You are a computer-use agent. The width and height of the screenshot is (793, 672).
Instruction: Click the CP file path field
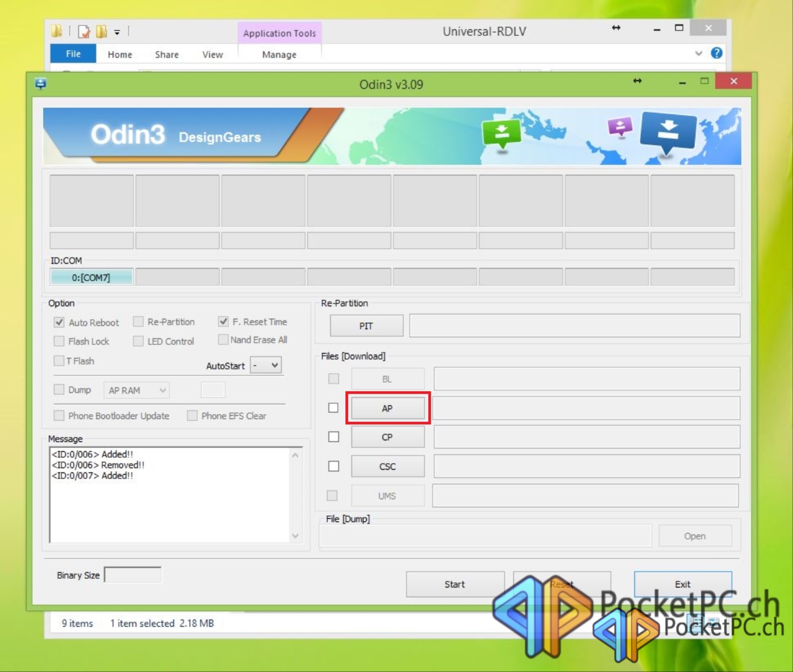587,437
